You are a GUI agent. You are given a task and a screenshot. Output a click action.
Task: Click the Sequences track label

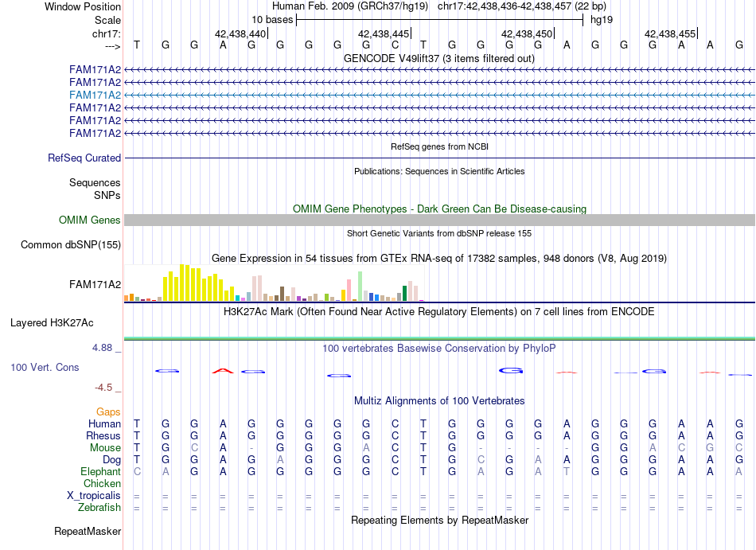95,183
